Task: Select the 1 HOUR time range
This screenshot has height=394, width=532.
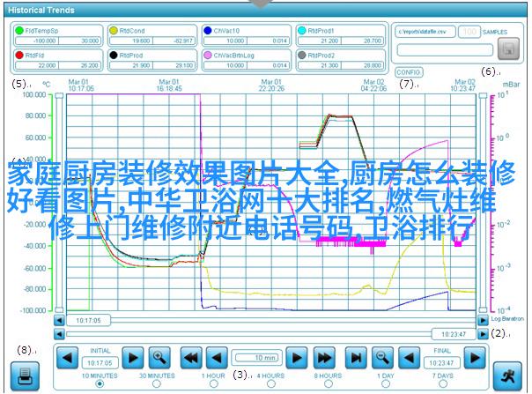Action: coord(212,383)
